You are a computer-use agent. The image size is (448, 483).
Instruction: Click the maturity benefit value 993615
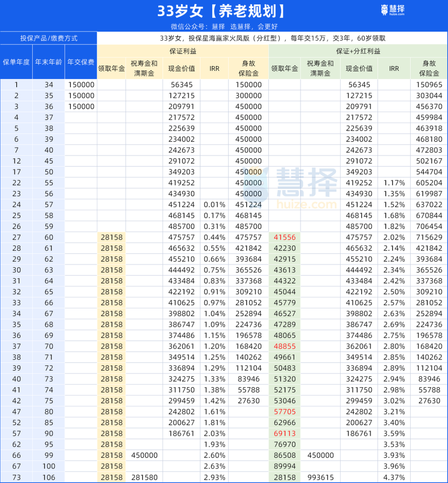[x=320, y=478]
